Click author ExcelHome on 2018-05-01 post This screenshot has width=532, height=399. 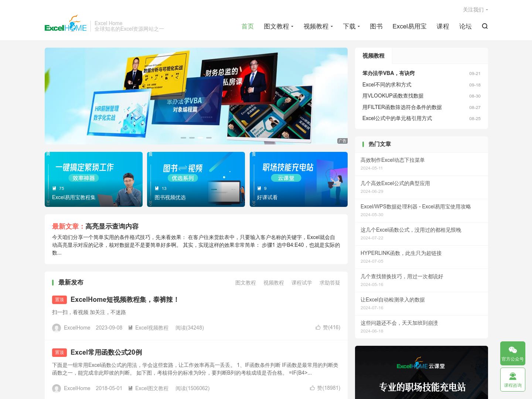point(77,388)
